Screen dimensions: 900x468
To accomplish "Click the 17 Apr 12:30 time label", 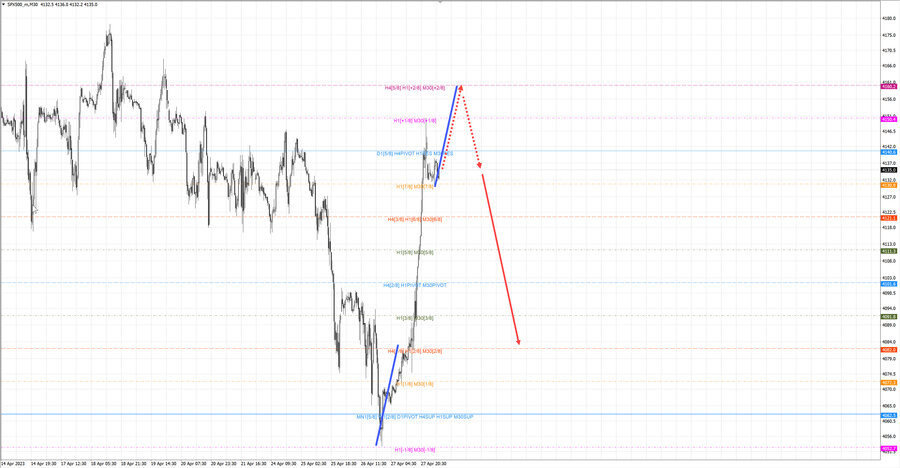I will pyautogui.click(x=73, y=463).
